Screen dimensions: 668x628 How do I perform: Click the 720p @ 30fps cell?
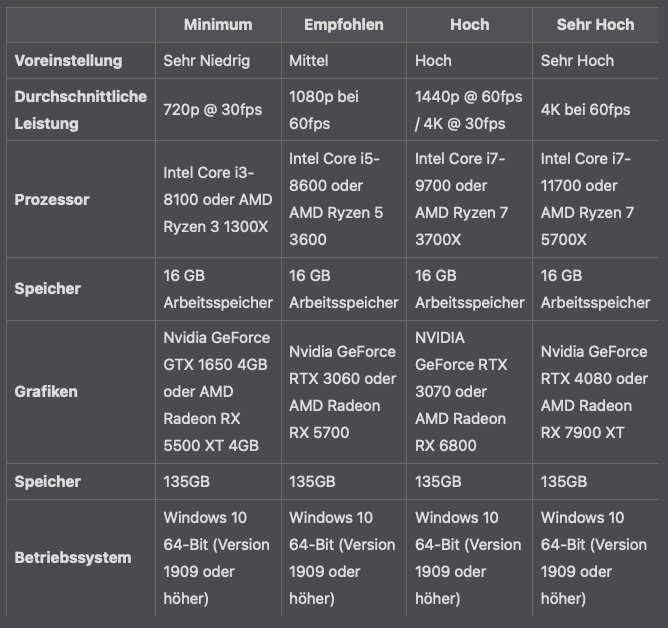[x=212, y=110]
